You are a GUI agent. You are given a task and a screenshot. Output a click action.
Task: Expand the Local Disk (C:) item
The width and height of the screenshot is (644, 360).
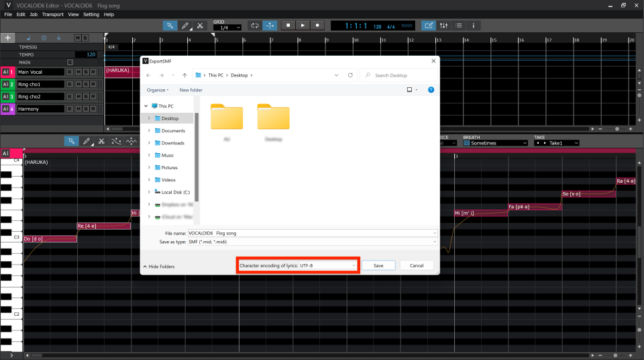coord(149,193)
